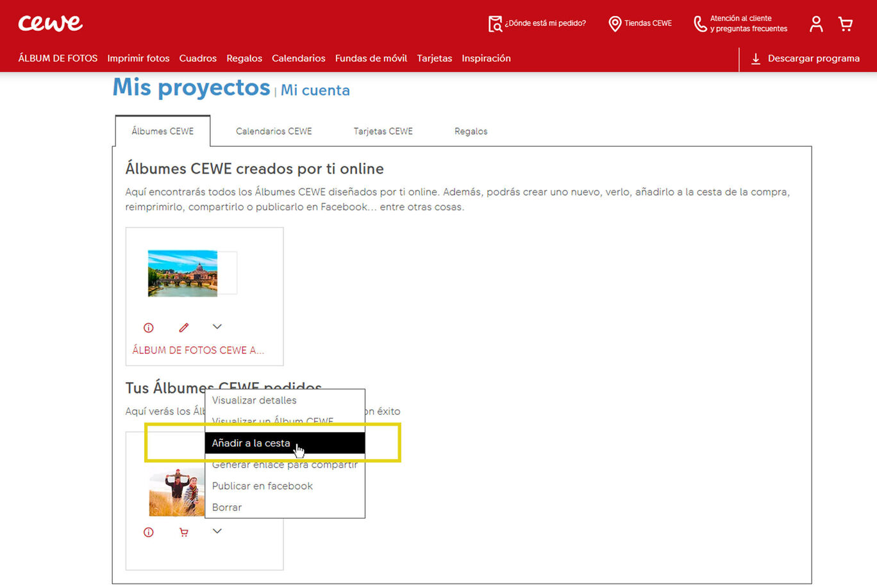The image size is (877, 588).
Task: Click the info icon on the ordered album
Action: 148,532
